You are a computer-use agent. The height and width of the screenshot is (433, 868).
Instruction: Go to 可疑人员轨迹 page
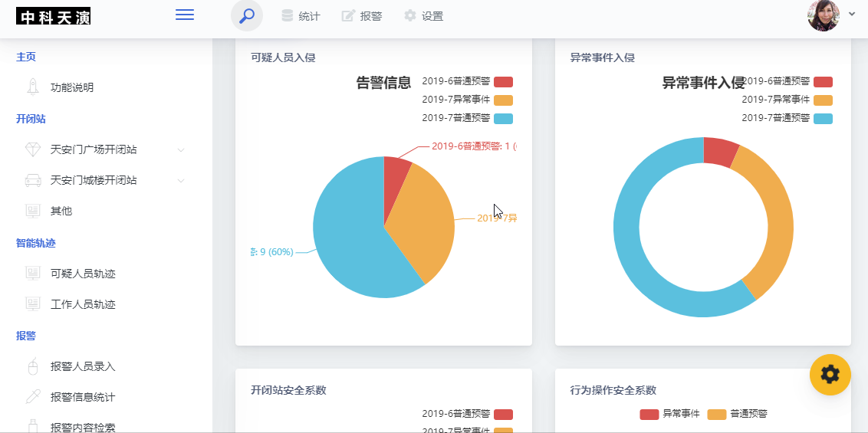[x=83, y=274]
